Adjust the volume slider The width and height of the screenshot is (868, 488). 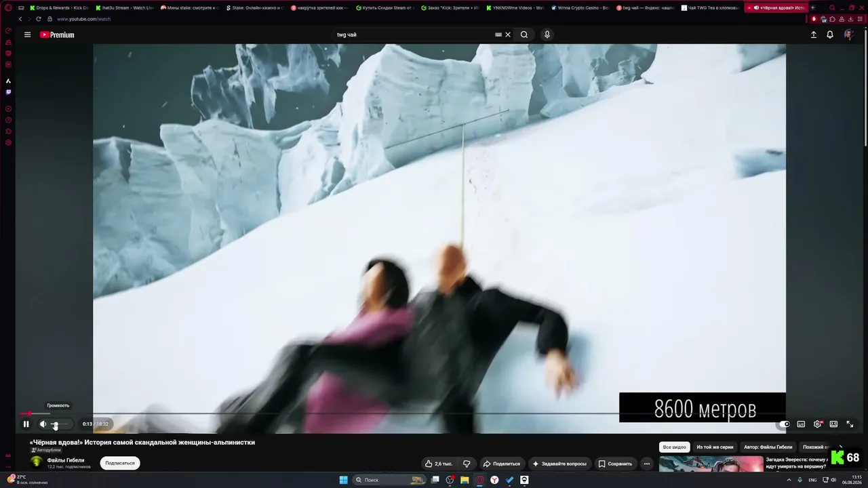[x=59, y=424]
